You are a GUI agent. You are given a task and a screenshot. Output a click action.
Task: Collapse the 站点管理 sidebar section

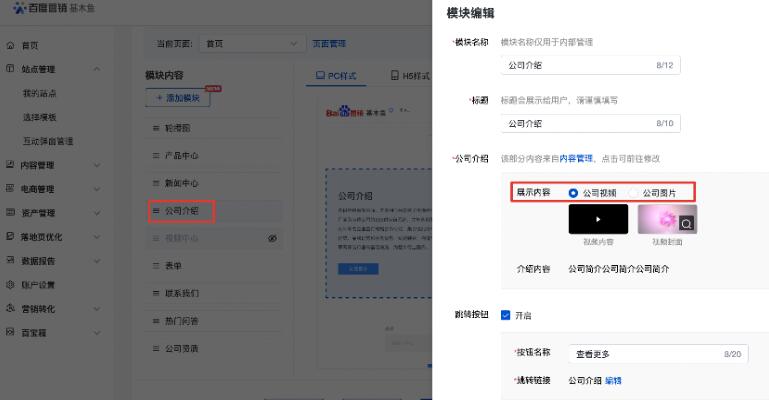tap(97, 69)
